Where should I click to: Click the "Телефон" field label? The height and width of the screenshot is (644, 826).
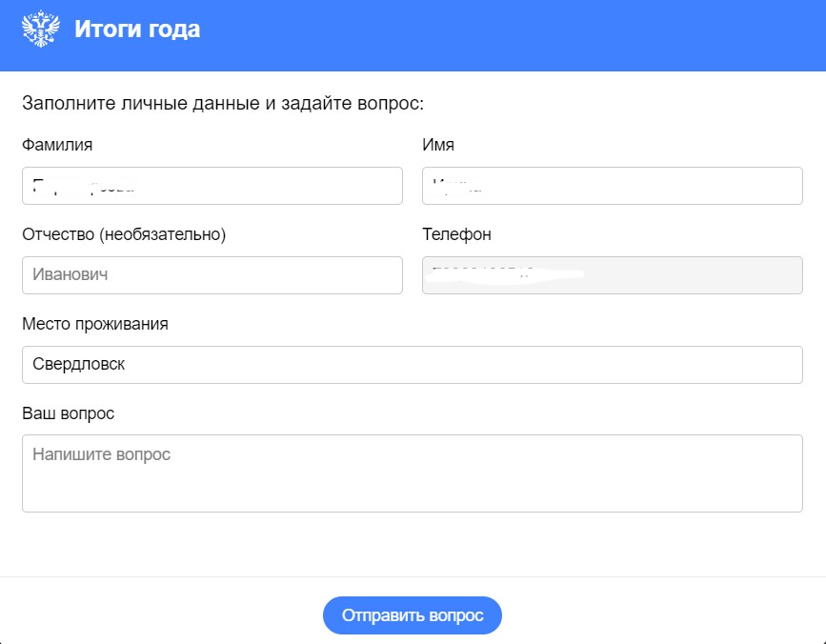click(x=456, y=234)
